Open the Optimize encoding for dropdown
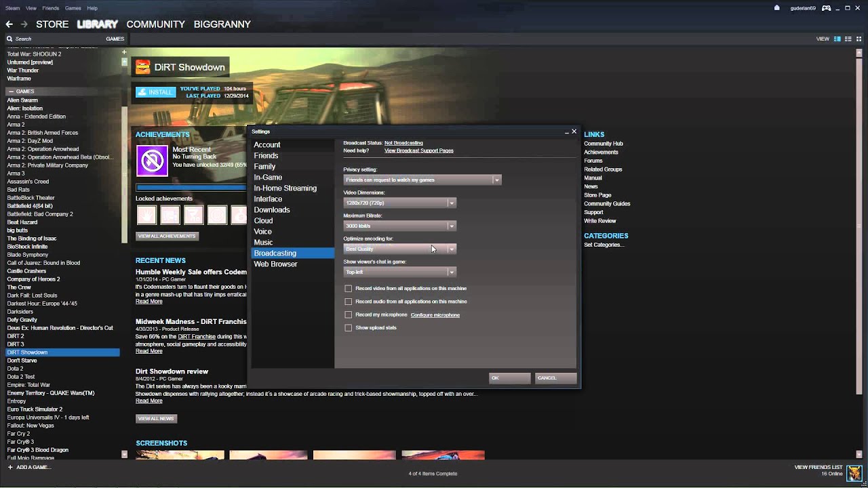Screen dimensions: 868x488 click(400, 249)
